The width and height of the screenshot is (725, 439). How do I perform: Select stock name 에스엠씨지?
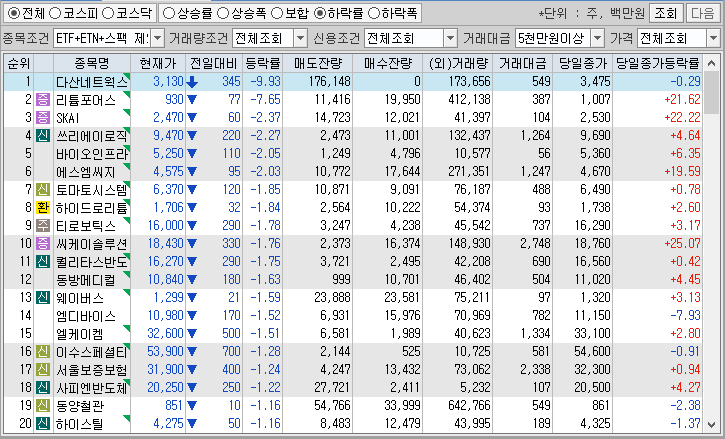point(86,172)
